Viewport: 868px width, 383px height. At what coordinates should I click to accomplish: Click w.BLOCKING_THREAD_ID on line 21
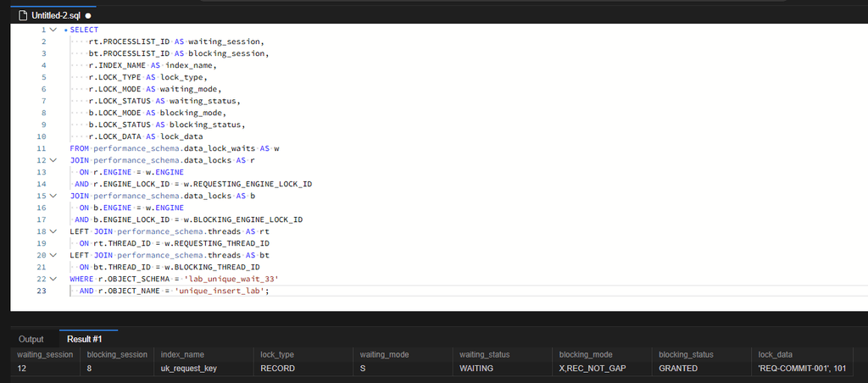[x=213, y=267]
